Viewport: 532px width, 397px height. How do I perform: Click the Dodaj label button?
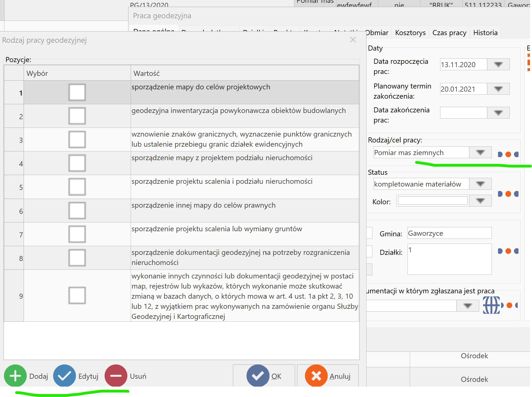coord(39,376)
